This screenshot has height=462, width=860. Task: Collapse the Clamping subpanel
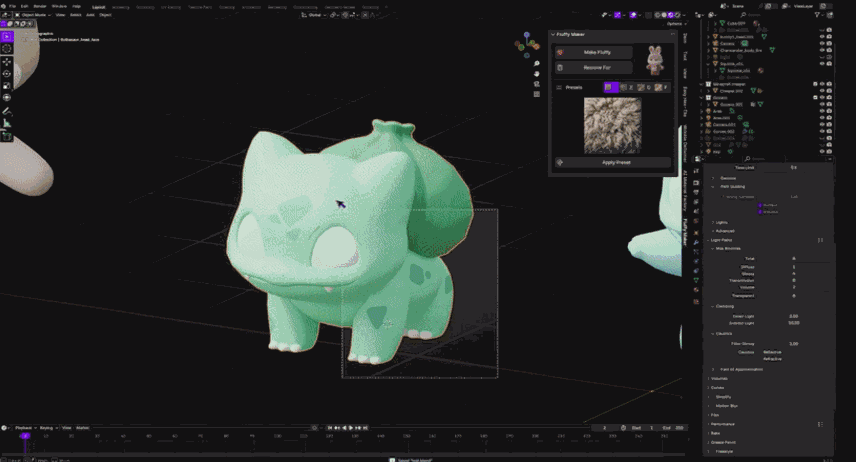713,306
